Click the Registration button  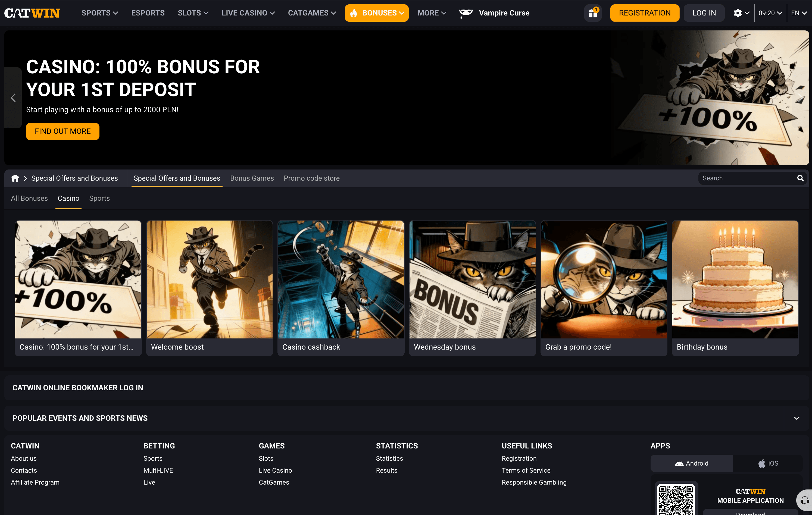[x=645, y=13]
